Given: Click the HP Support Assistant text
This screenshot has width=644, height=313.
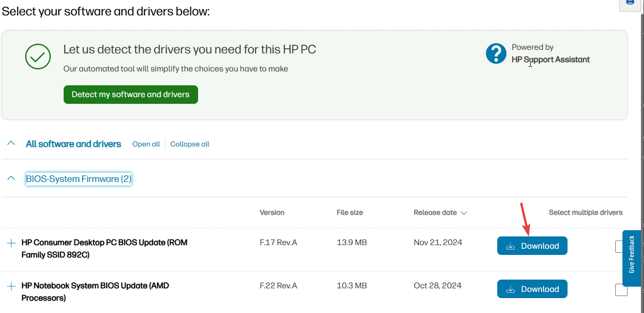Looking at the screenshot, I should 551,60.
